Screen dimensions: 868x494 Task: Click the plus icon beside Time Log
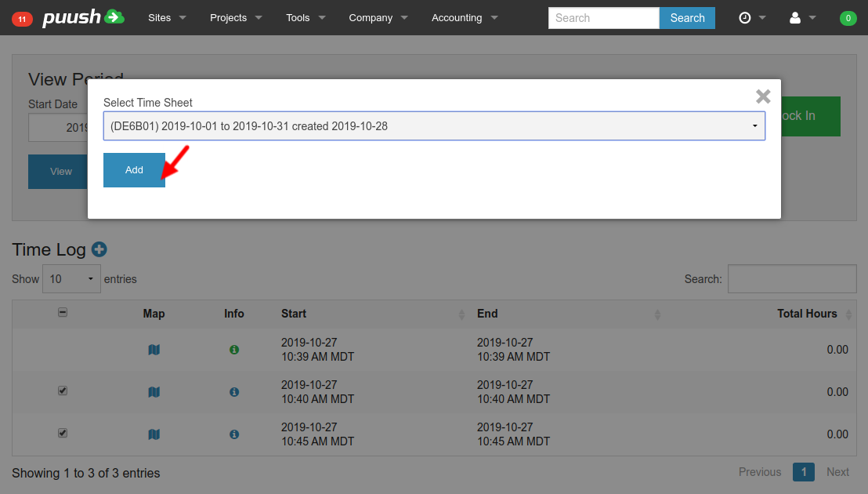(x=99, y=249)
